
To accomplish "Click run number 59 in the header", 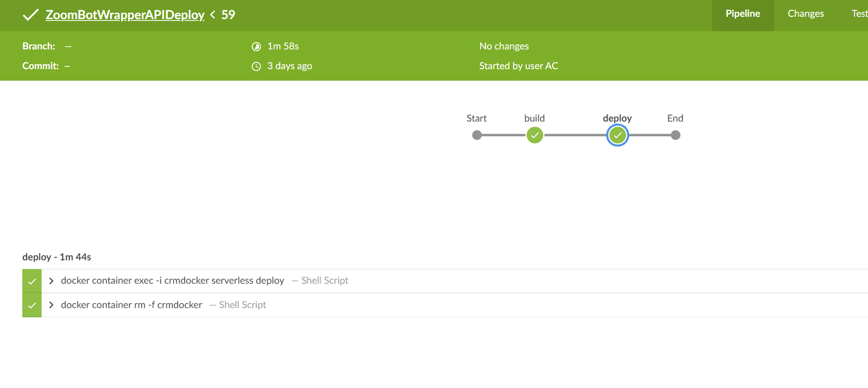I will [x=228, y=15].
